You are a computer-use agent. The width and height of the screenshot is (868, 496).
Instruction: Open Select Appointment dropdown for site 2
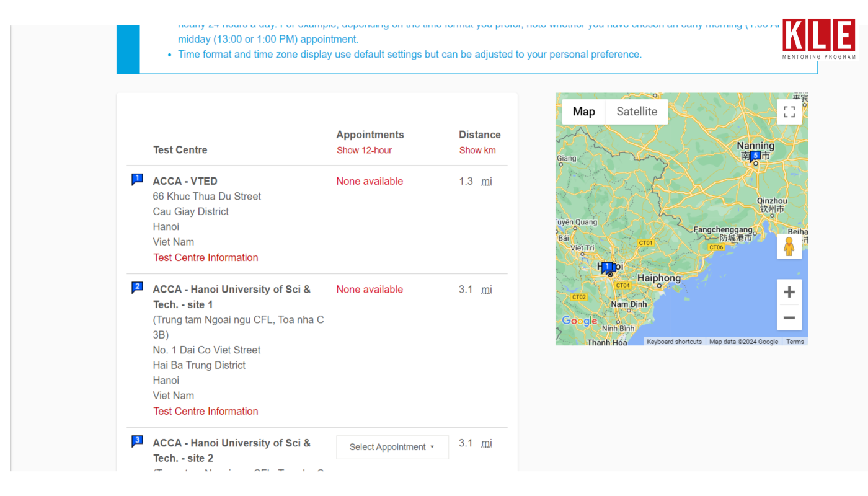pos(392,447)
